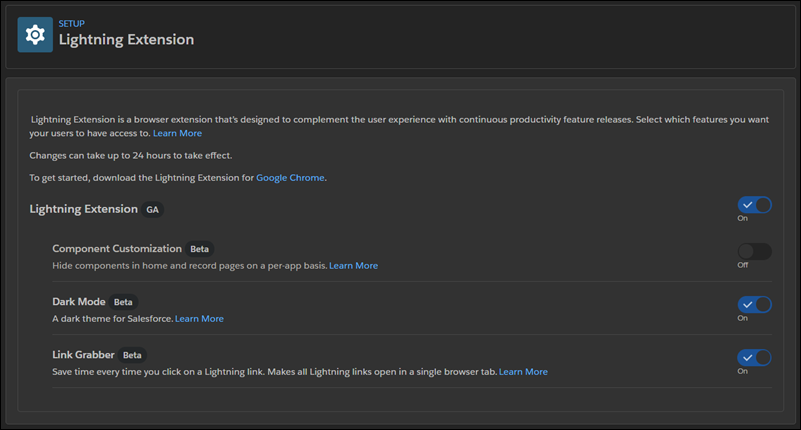Click the SETUP breadcrumb label
801x430 pixels.
(x=72, y=23)
